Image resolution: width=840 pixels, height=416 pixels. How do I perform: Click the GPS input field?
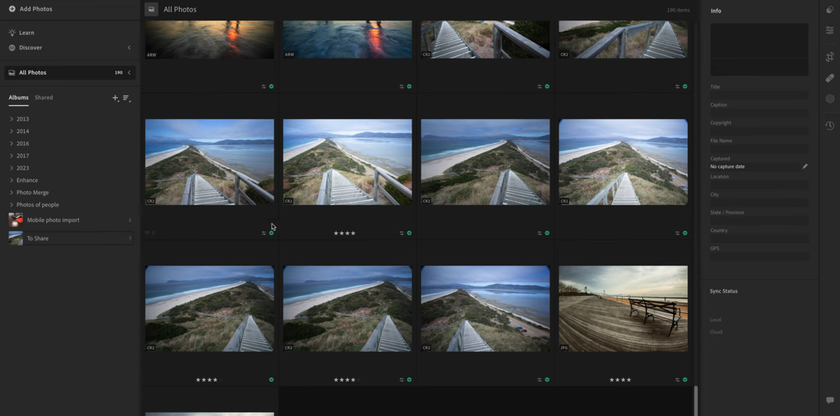tap(759, 256)
